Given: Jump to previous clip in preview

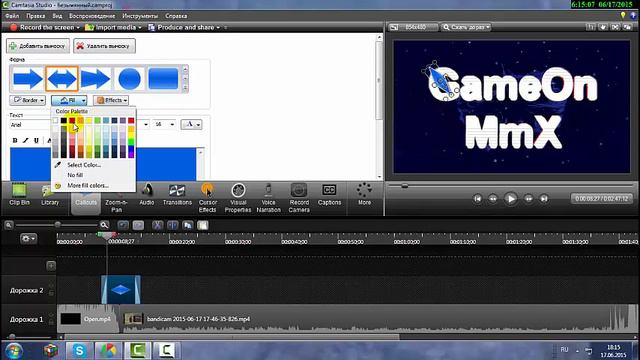Looking at the screenshot, I should [477, 199].
